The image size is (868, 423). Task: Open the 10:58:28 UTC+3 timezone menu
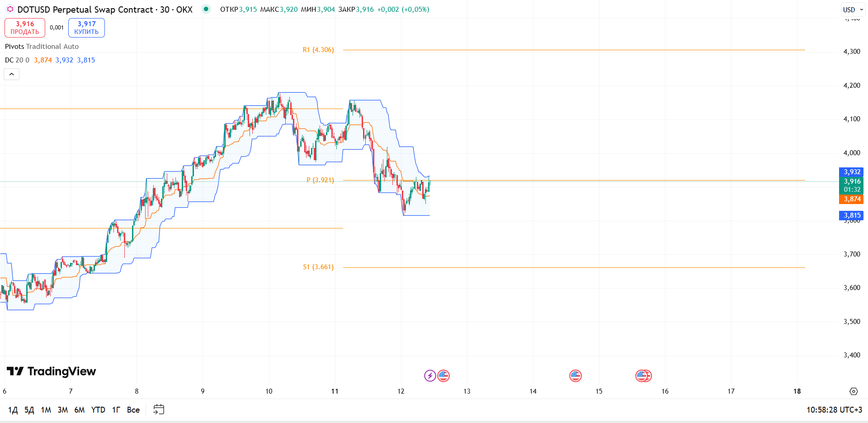[835, 410]
